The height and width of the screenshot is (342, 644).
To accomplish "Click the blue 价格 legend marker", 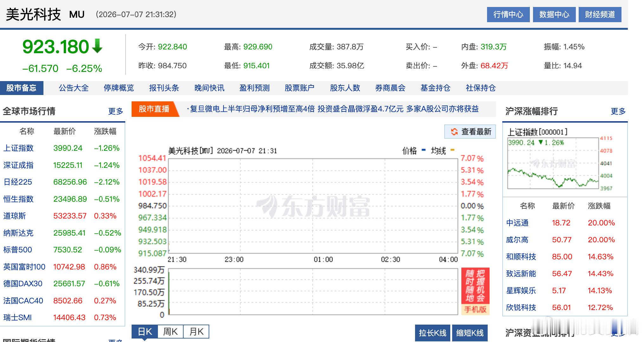I will click(x=424, y=150).
